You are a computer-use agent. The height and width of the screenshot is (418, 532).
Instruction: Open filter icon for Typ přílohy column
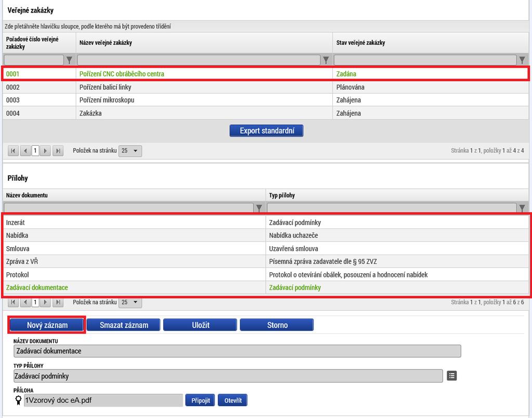click(522, 208)
